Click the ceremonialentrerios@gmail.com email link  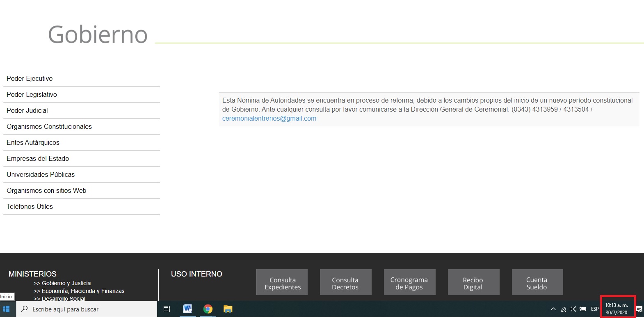269,119
